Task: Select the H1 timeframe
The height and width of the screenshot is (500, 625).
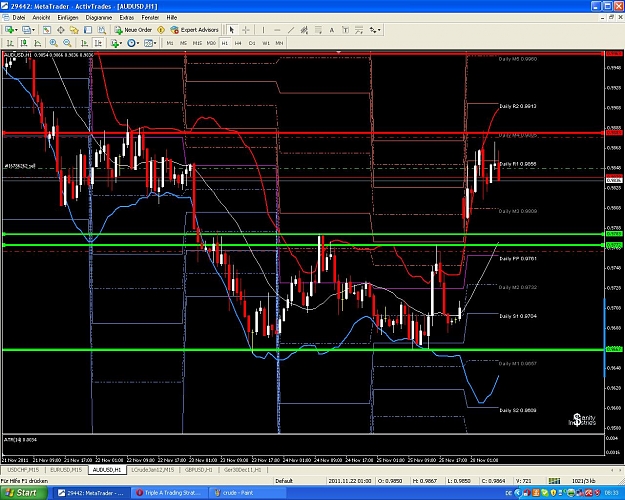Action: point(224,43)
